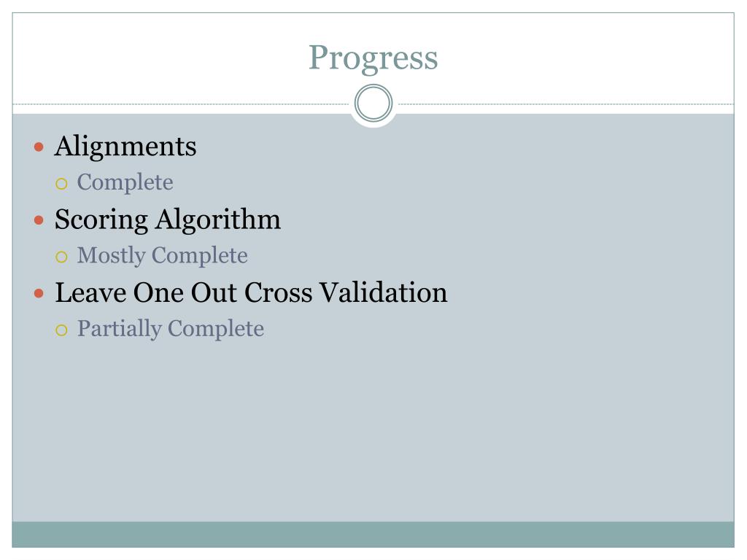The image size is (747, 560).
Task: Click the Mostly Complete sub-item text
Action: (x=163, y=256)
